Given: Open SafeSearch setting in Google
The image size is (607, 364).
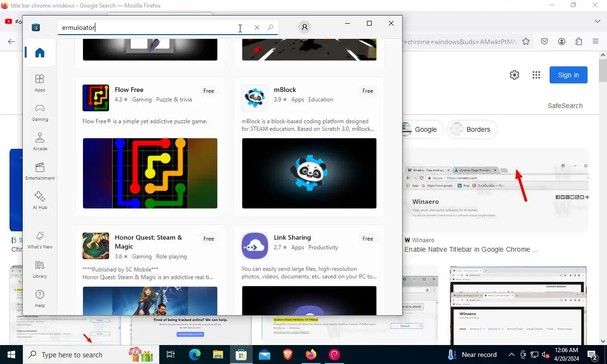Looking at the screenshot, I should [x=565, y=106].
